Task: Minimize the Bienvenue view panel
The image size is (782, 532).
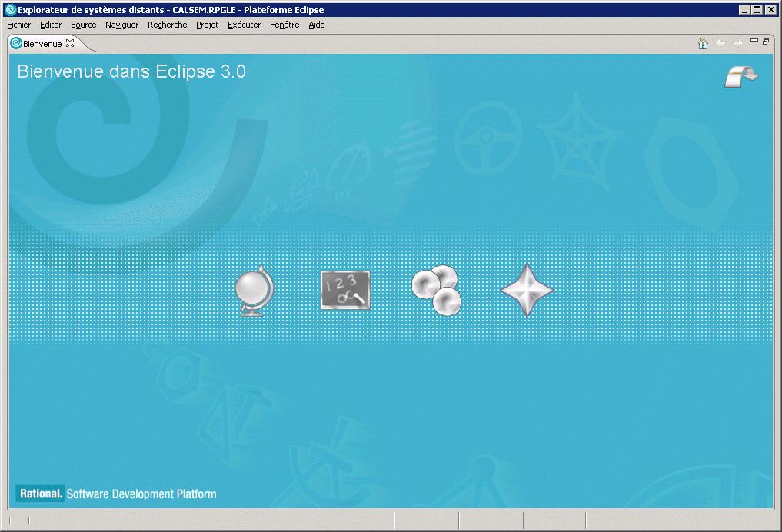Action: [754, 41]
